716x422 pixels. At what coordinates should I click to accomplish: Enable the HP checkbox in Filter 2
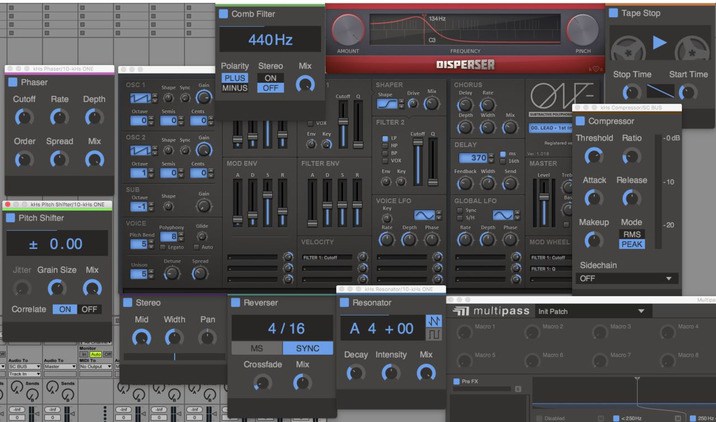point(385,146)
